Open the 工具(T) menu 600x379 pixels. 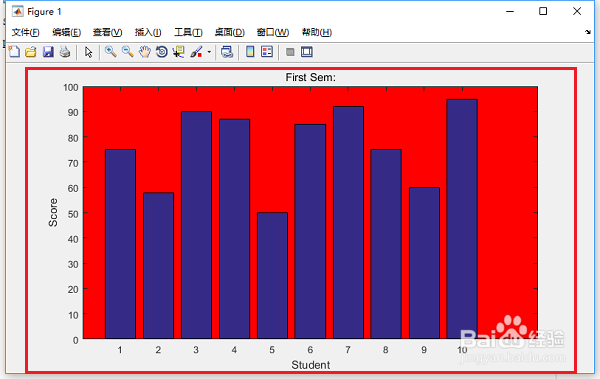pos(188,32)
